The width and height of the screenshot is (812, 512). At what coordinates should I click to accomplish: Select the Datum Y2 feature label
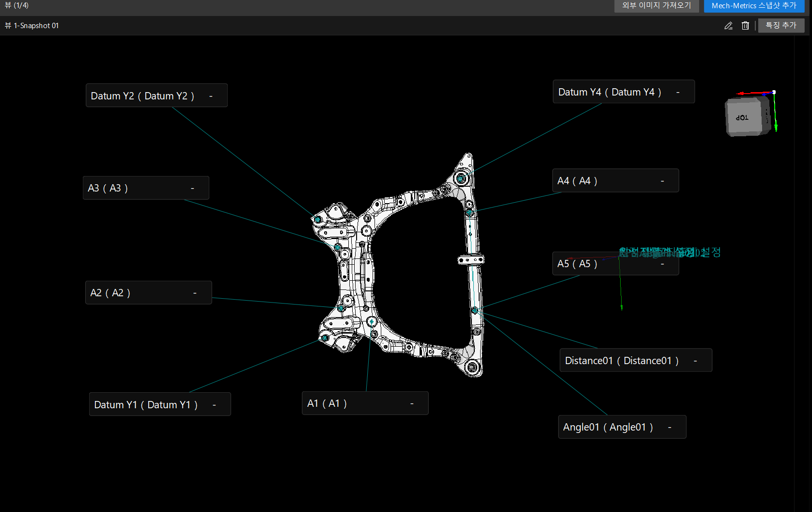point(156,96)
